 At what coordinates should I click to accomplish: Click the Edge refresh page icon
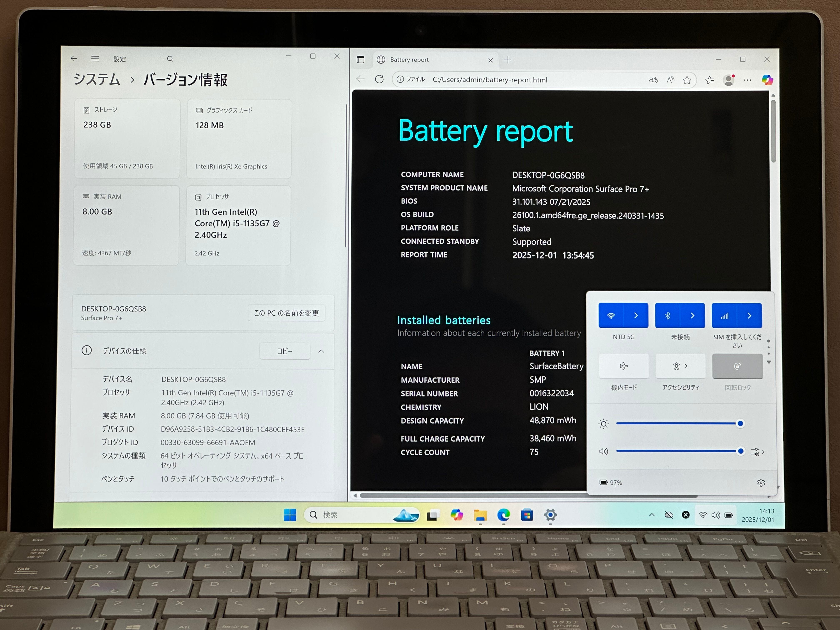click(379, 79)
